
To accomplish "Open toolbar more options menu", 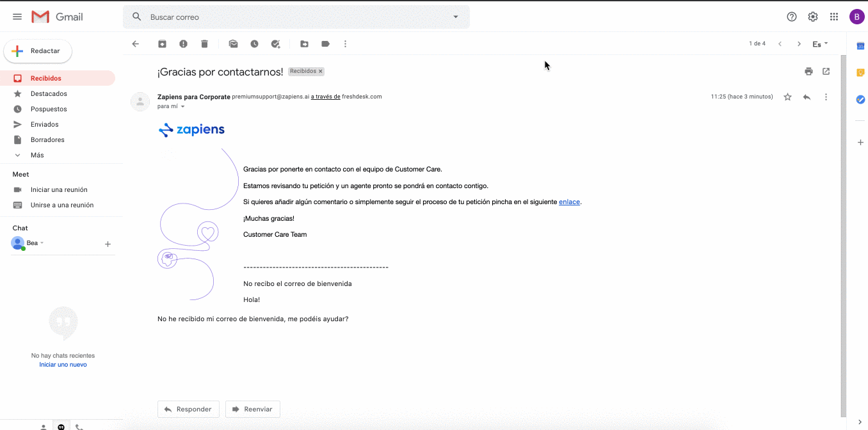I will (x=346, y=44).
